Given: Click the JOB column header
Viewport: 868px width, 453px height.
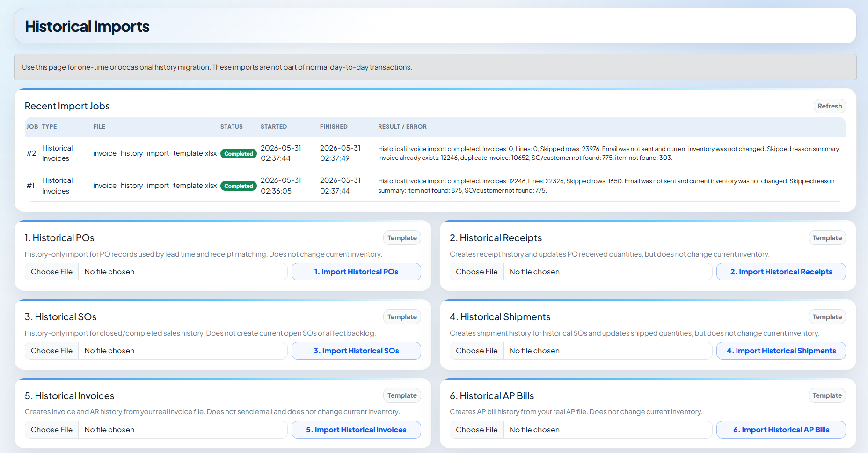Looking at the screenshot, I should [32, 127].
